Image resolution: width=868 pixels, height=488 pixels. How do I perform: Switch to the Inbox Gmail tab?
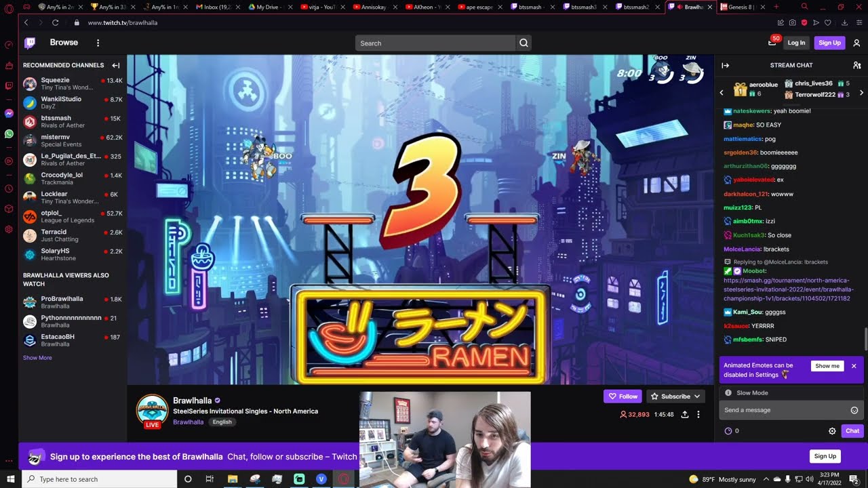click(218, 7)
